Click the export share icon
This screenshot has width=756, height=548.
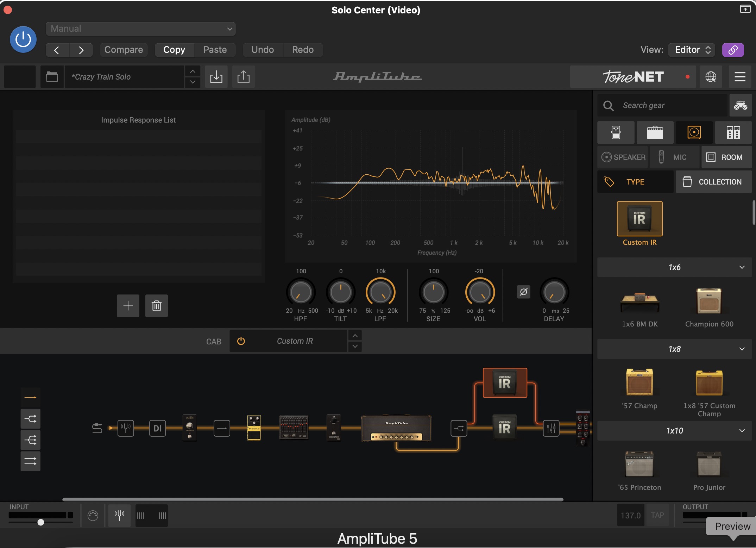click(x=244, y=76)
